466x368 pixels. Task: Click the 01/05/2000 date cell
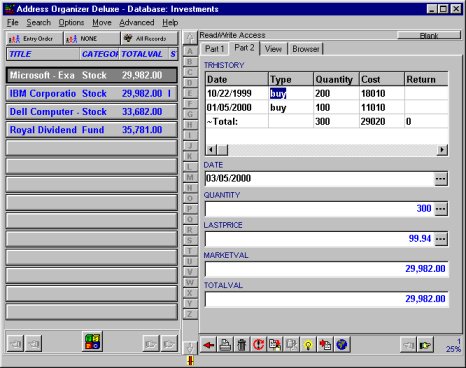[x=237, y=108]
